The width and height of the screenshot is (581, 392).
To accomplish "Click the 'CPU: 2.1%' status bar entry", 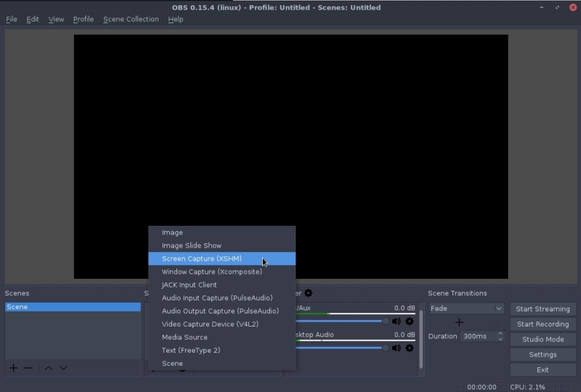I will coord(528,387).
